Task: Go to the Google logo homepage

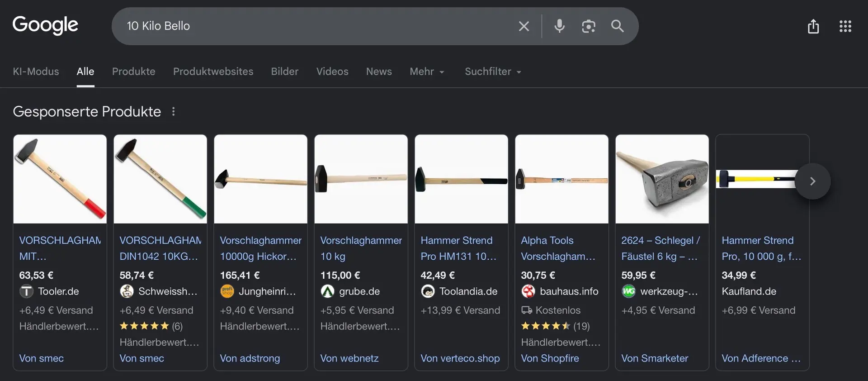Action: click(x=45, y=25)
